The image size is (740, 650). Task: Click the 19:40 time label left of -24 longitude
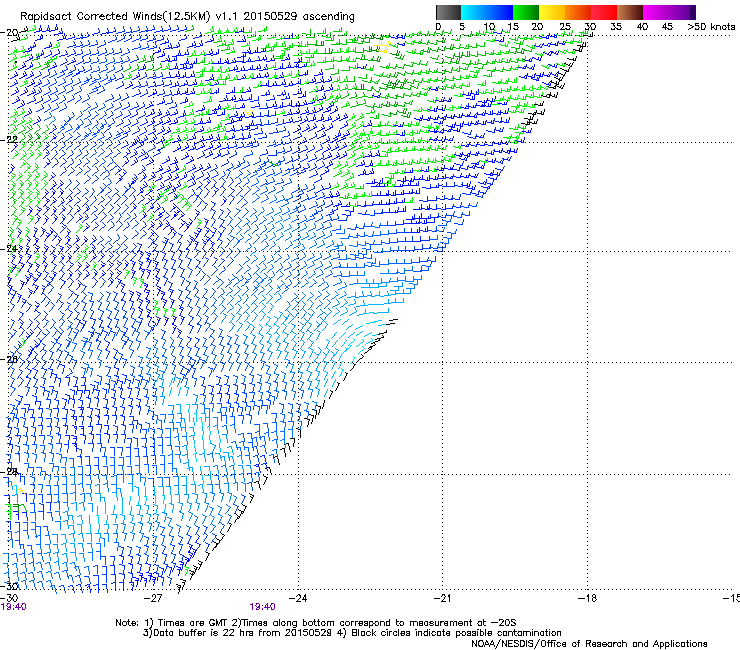coord(262,607)
